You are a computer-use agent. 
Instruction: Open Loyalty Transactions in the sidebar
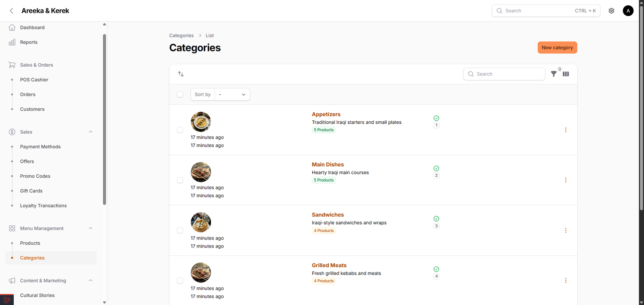tap(51, 206)
